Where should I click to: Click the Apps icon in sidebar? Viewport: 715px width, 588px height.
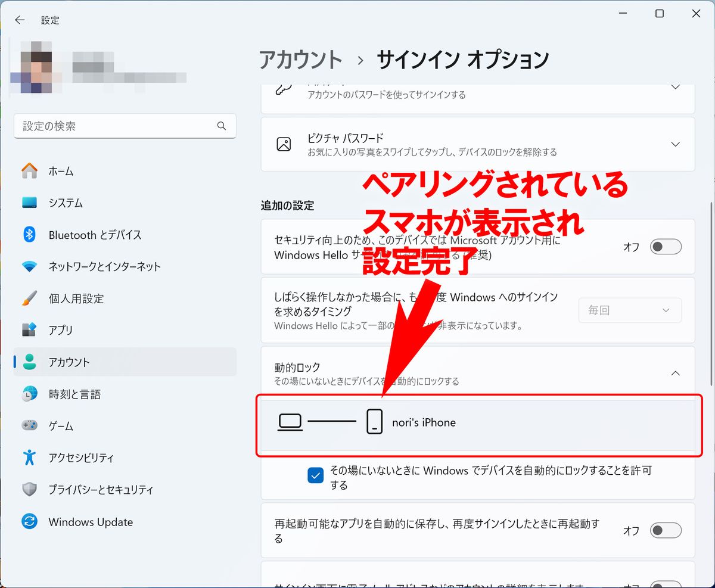(x=29, y=330)
